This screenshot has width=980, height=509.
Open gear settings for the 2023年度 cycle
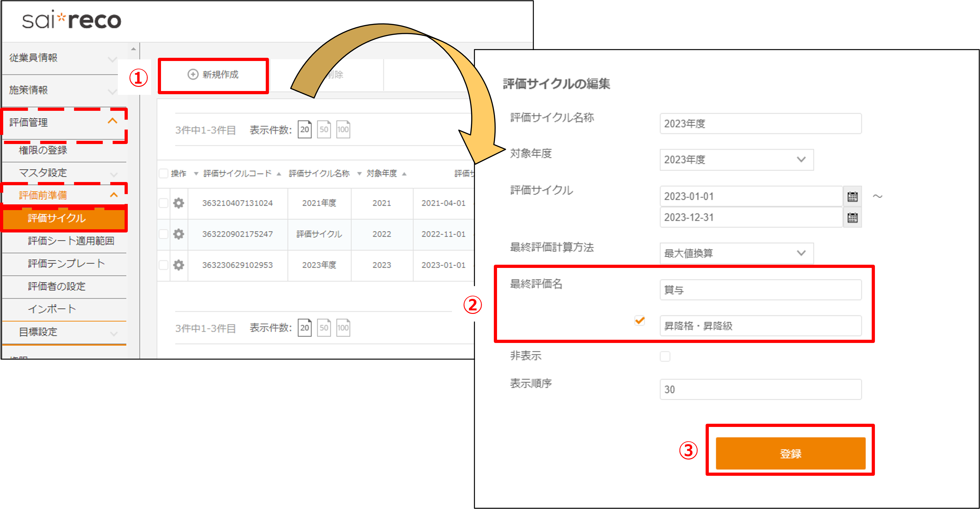click(179, 265)
